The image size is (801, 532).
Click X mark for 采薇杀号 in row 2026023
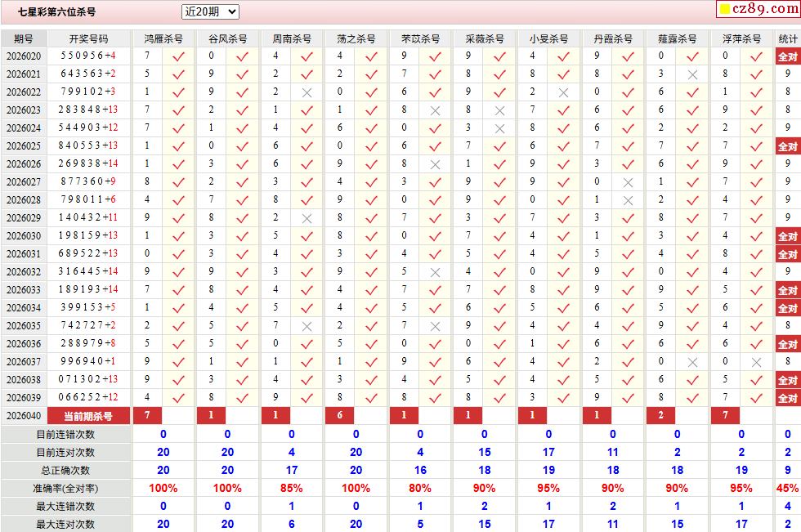point(499,111)
